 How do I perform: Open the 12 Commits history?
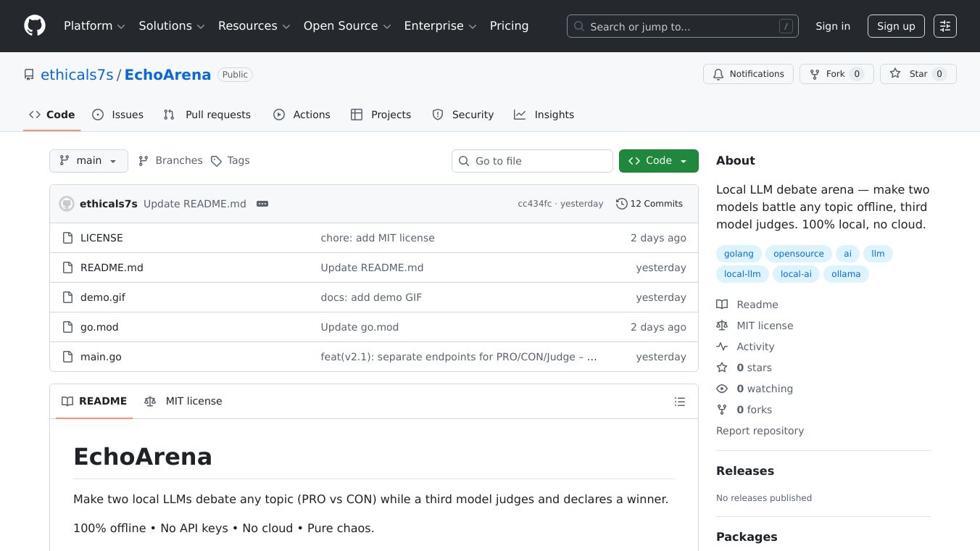(x=649, y=204)
